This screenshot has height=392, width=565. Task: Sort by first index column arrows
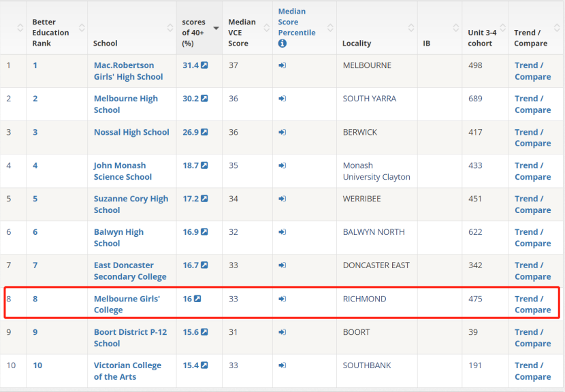coord(20,28)
